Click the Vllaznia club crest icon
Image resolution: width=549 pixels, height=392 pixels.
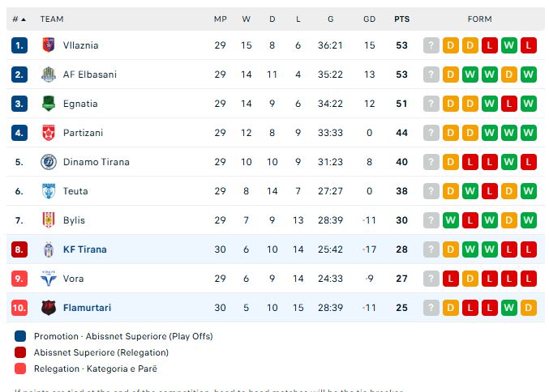point(49,45)
